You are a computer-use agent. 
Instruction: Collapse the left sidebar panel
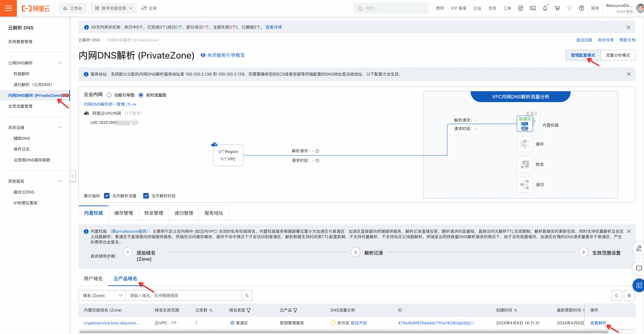(73, 176)
